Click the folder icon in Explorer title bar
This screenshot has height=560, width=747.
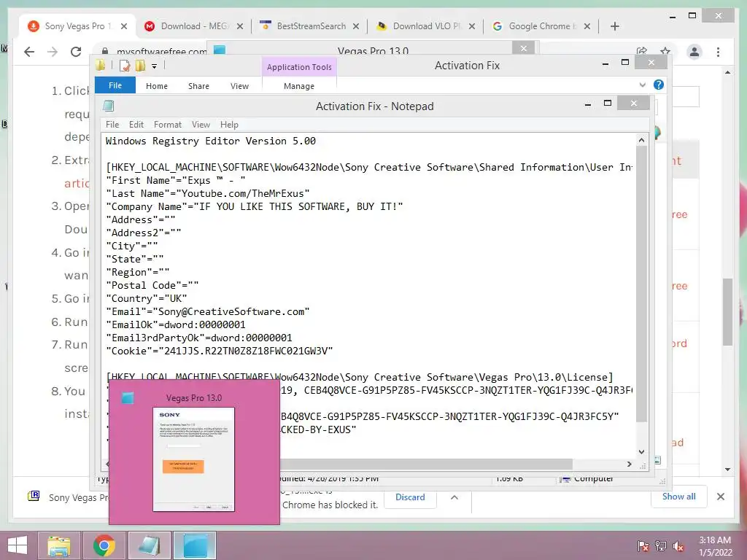(101, 65)
